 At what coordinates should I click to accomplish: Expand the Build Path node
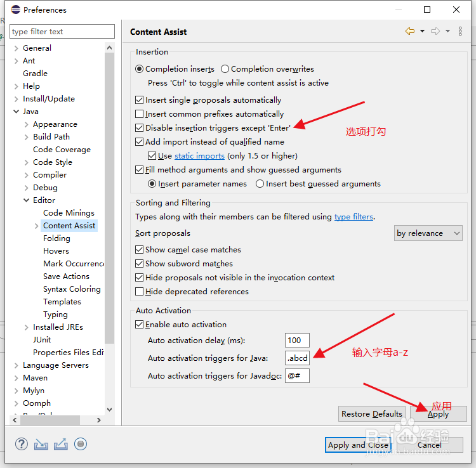[x=27, y=137]
